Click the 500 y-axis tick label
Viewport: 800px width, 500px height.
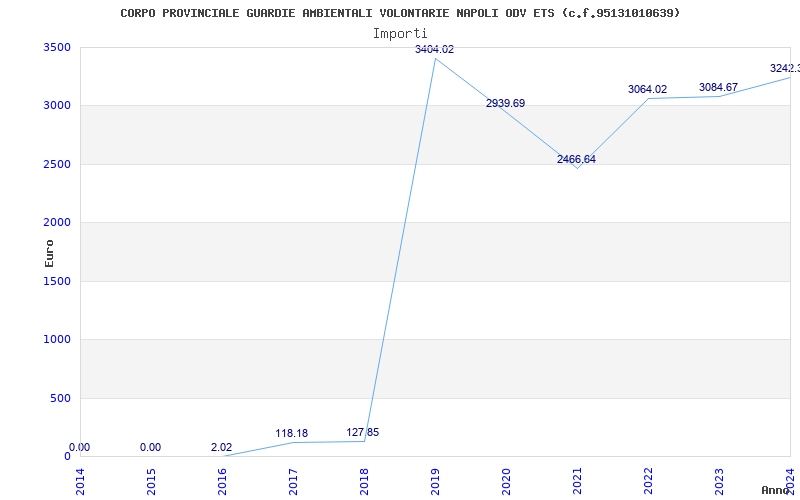tap(60, 398)
